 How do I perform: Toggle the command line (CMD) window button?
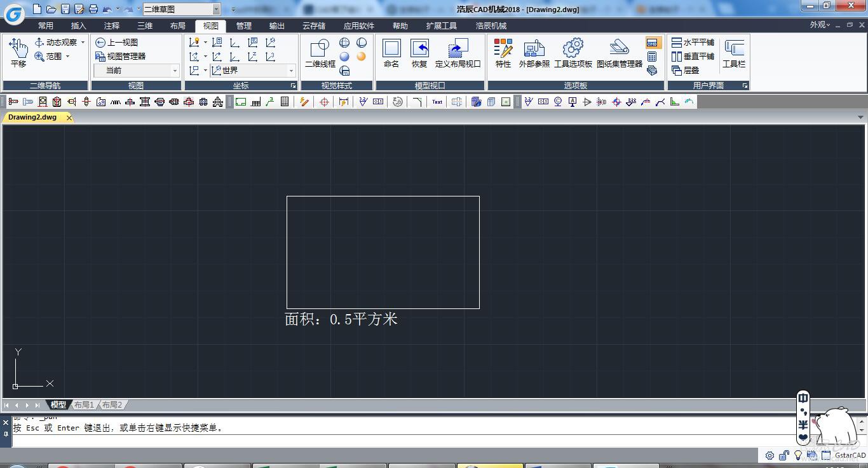click(652, 43)
